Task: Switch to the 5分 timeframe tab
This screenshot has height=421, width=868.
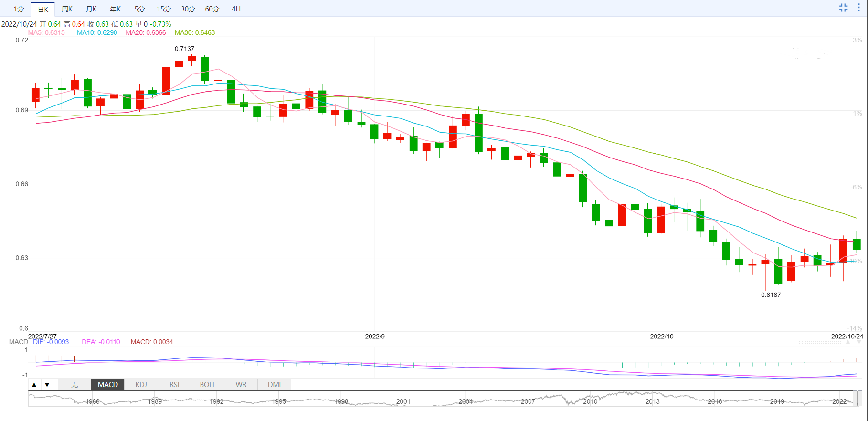Action: (x=139, y=9)
